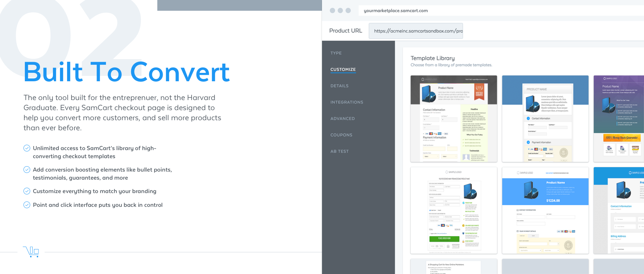This screenshot has width=644, height=274.
Task: Choose the template with Billing Address section
Action: (x=619, y=211)
